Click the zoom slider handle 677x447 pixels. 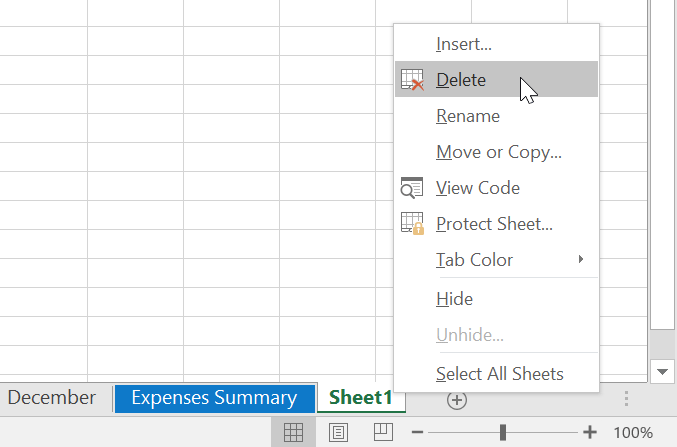[x=503, y=432]
